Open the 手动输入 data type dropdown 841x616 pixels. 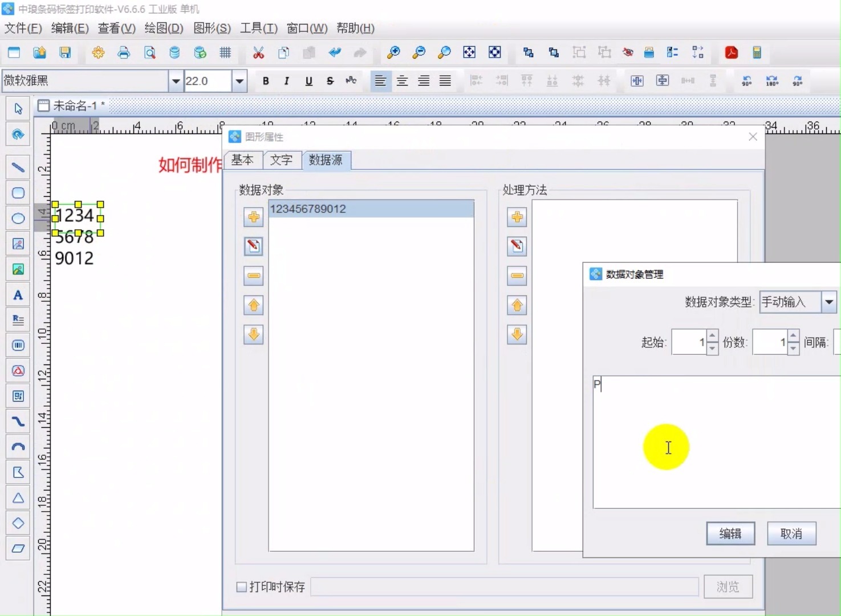point(829,302)
